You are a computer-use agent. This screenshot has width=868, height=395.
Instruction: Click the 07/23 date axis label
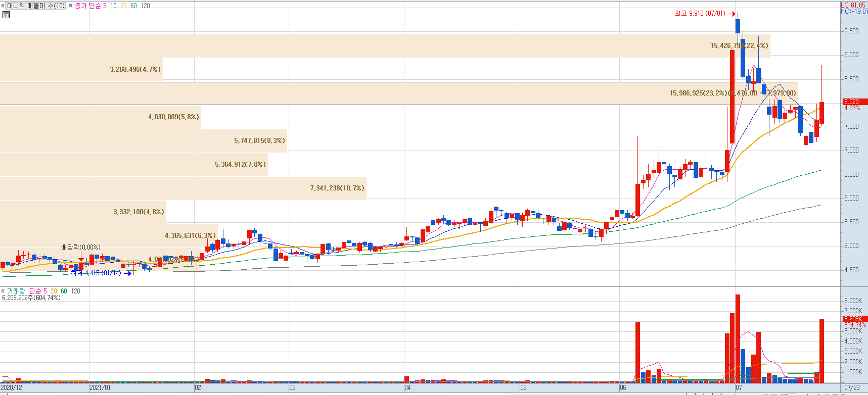click(x=852, y=388)
